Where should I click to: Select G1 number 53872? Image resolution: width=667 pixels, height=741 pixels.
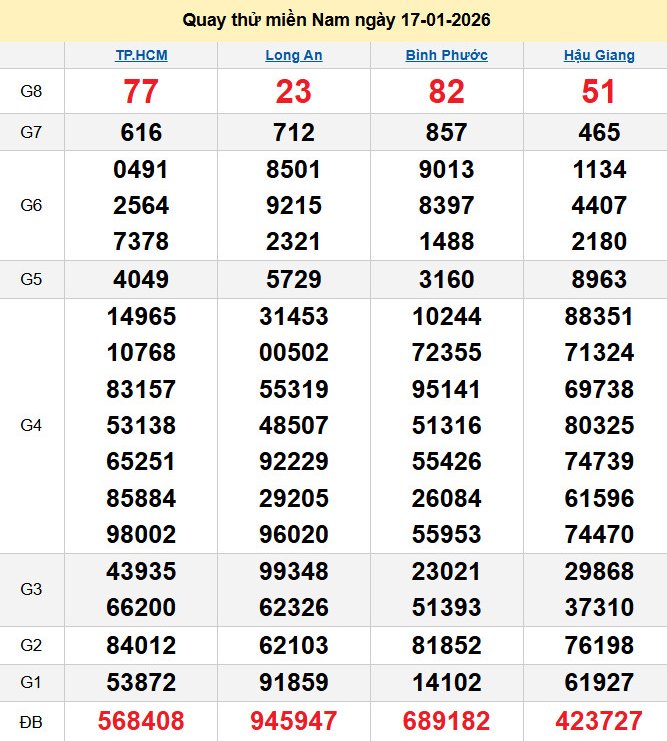(141, 683)
